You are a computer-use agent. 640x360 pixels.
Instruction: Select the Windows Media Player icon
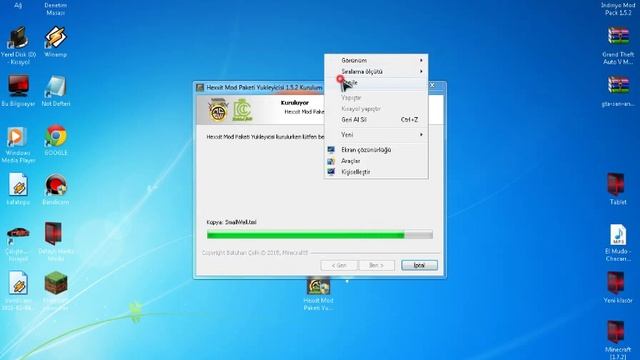pyautogui.click(x=17, y=136)
